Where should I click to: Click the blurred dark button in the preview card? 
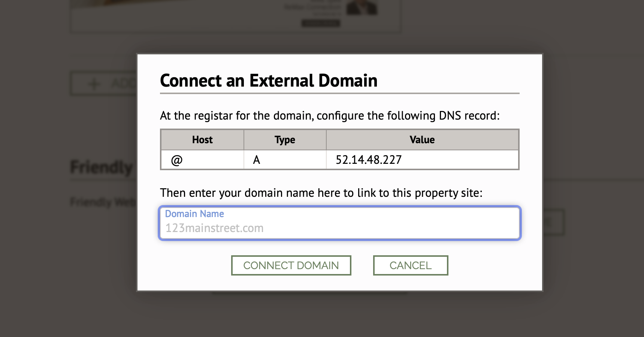point(321,23)
